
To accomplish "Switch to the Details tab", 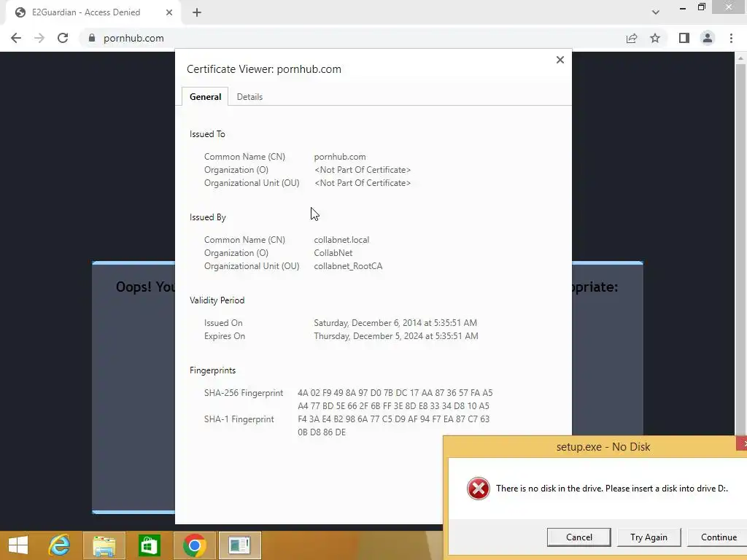I will pyautogui.click(x=249, y=97).
